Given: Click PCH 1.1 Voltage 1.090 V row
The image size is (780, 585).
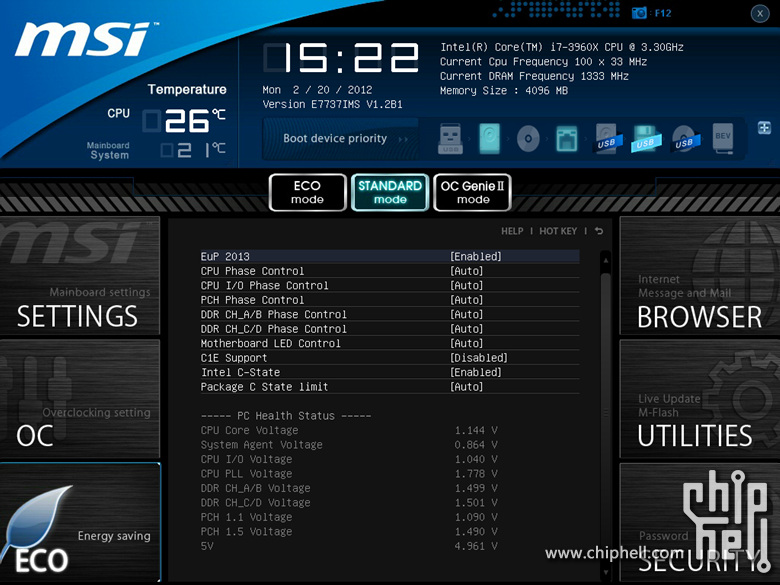Looking at the screenshot, I should (349, 516).
